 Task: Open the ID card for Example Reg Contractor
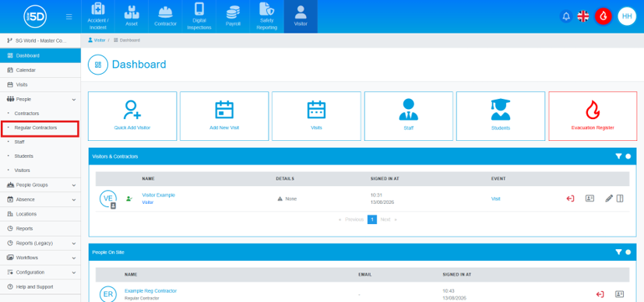619,294
